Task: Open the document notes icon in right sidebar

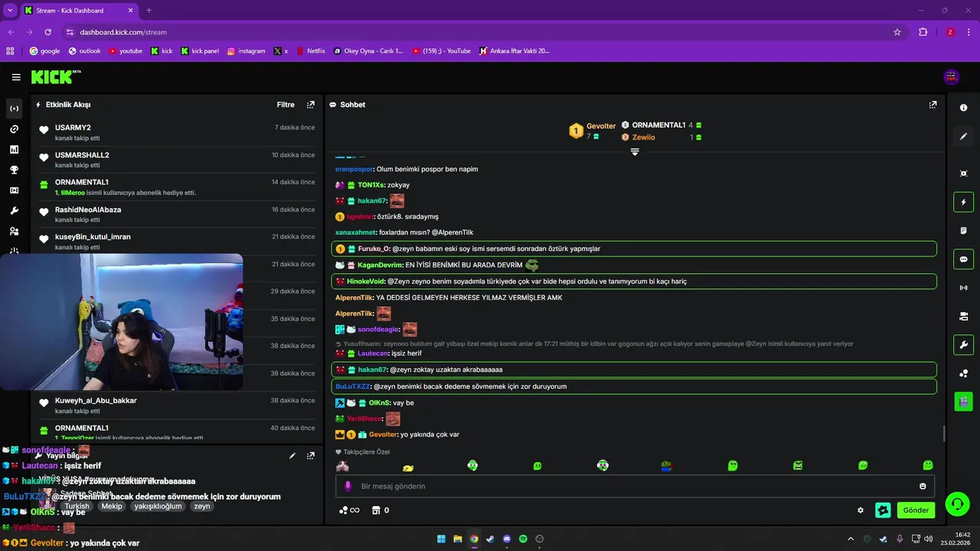Action: [963, 230]
